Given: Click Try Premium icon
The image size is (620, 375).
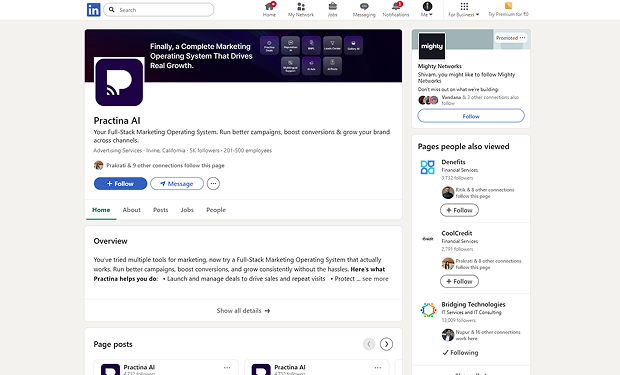Looking at the screenshot, I should [x=508, y=6].
